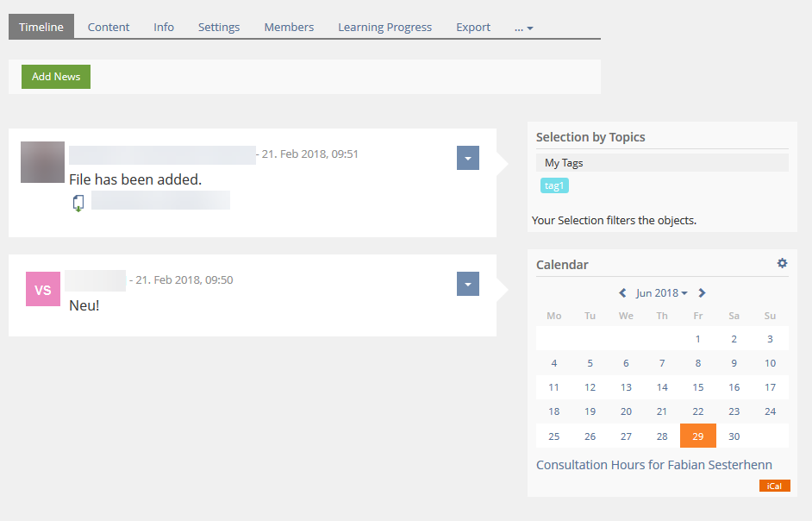The height and width of the screenshot is (521, 812).
Task: Open the Learning Progress tab
Action: click(384, 27)
